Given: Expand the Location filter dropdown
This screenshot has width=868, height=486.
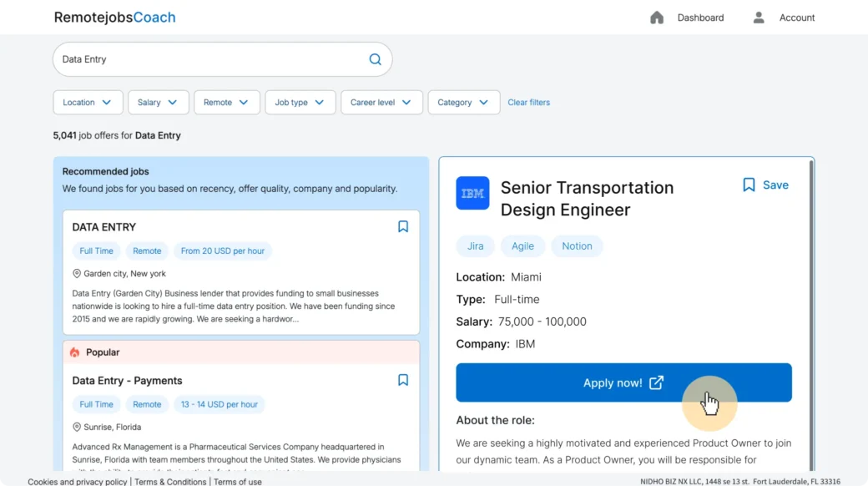Looking at the screenshot, I should [x=88, y=103].
